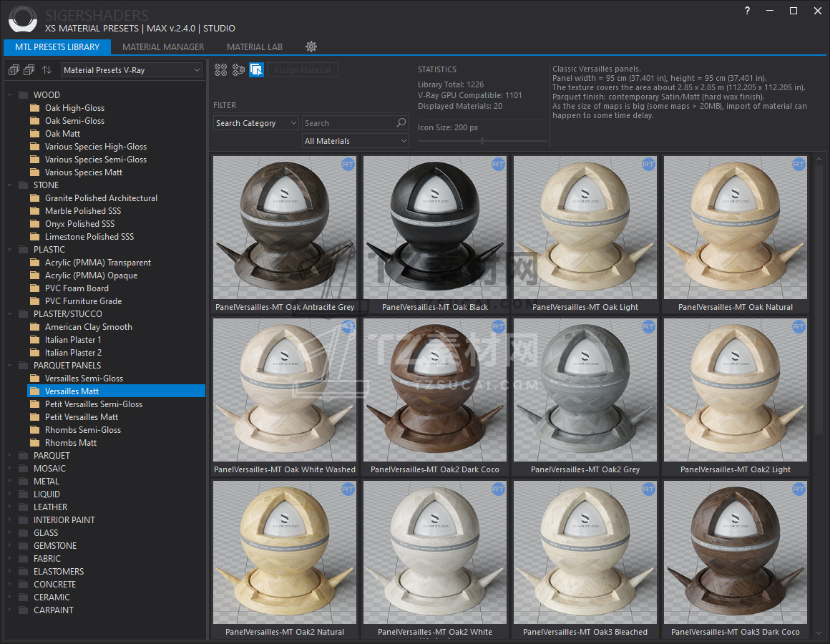This screenshot has width=830, height=644.
Task: Click the folder icon beside PVC Foam Board
Action: [x=35, y=288]
